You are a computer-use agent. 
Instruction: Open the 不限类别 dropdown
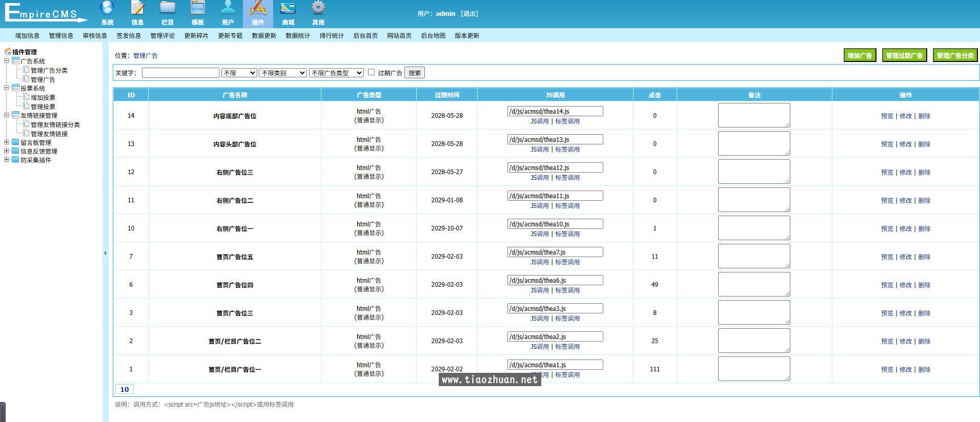(283, 73)
